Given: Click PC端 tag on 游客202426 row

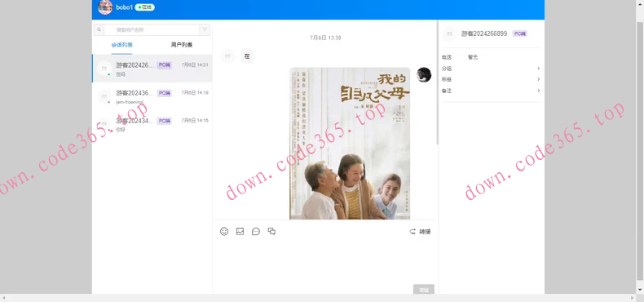Looking at the screenshot, I should [x=165, y=65].
